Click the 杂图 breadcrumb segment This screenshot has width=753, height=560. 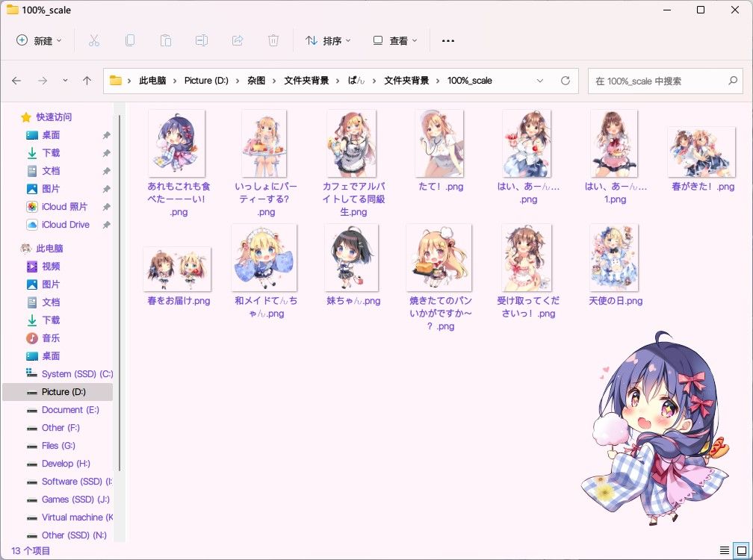coord(256,81)
